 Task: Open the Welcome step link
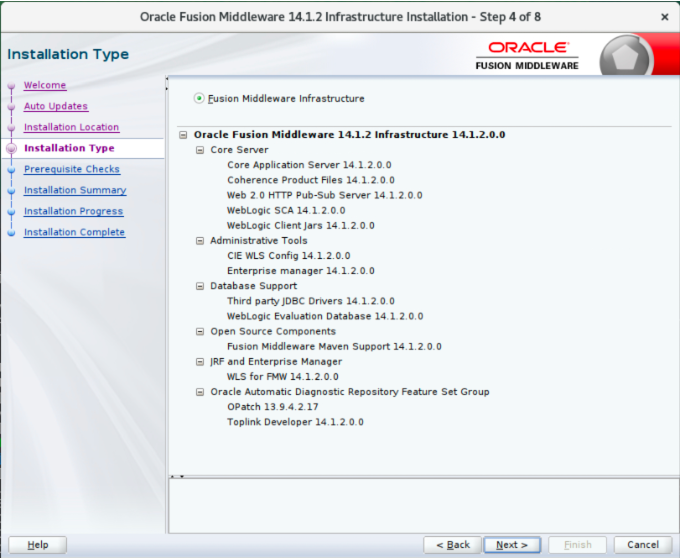(x=45, y=85)
